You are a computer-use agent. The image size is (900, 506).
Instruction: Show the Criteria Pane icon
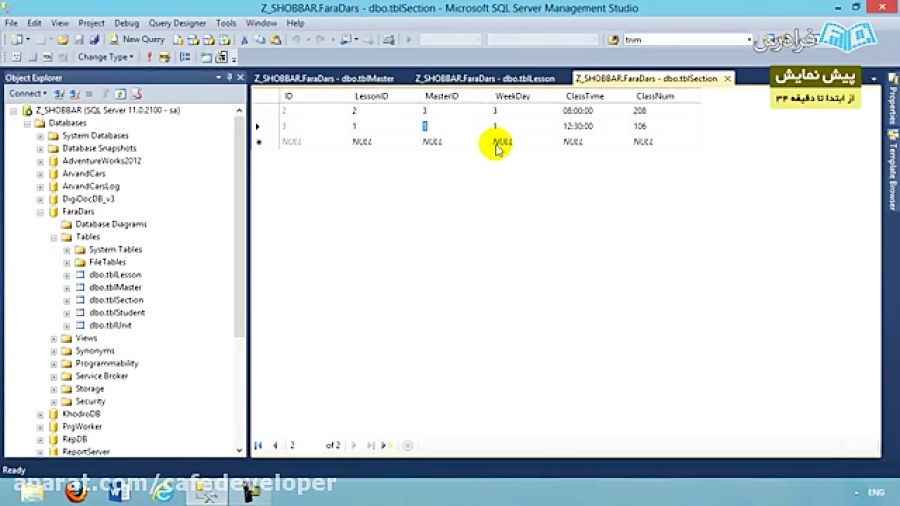32,57
